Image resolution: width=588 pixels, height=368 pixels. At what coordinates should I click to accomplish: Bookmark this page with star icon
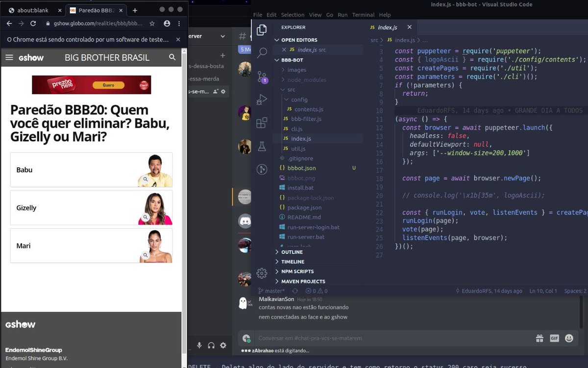(152, 23)
